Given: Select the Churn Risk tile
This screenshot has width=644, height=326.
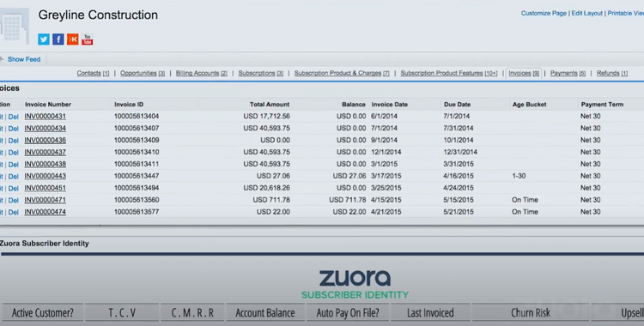Looking at the screenshot, I should (x=531, y=313).
